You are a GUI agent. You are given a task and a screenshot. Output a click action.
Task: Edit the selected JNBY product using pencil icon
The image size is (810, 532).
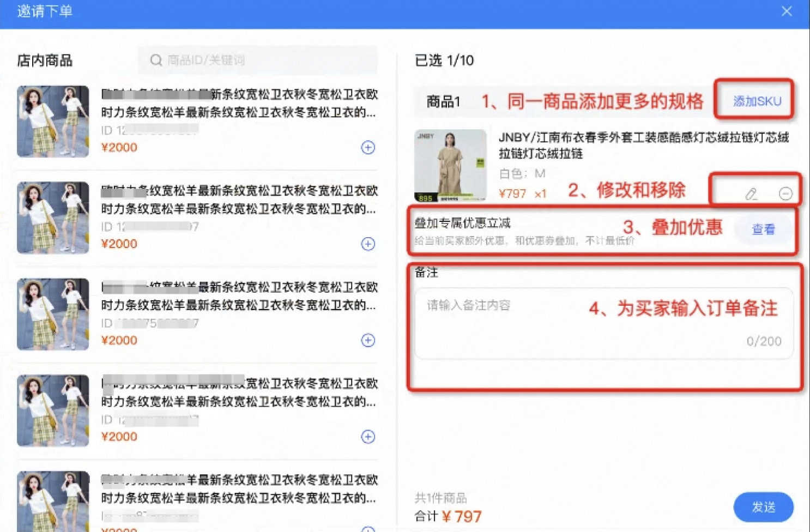751,194
